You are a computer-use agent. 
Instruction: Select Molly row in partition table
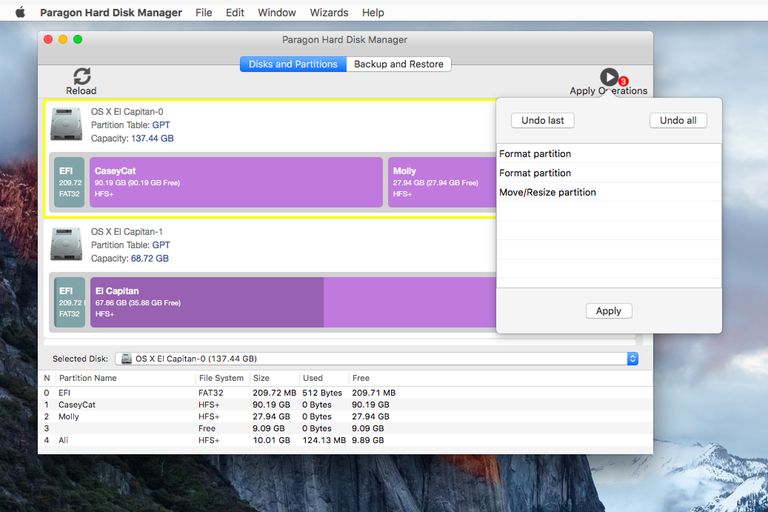[x=345, y=416]
